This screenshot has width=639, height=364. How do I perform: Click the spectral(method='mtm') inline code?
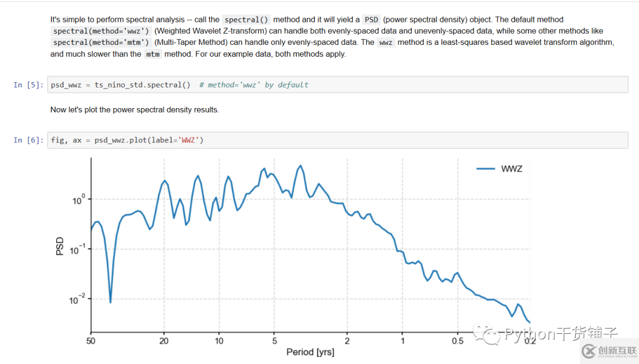tap(101, 43)
